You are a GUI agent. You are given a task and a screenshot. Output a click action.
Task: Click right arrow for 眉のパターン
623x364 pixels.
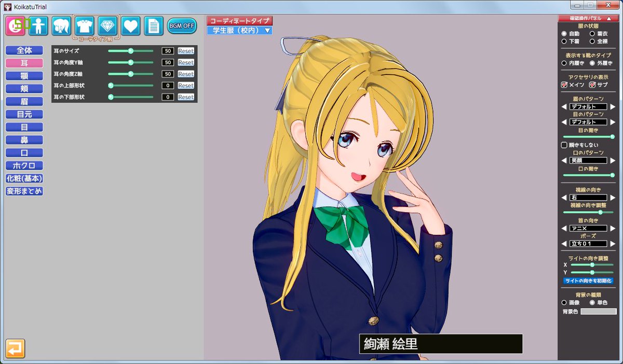[613, 107]
